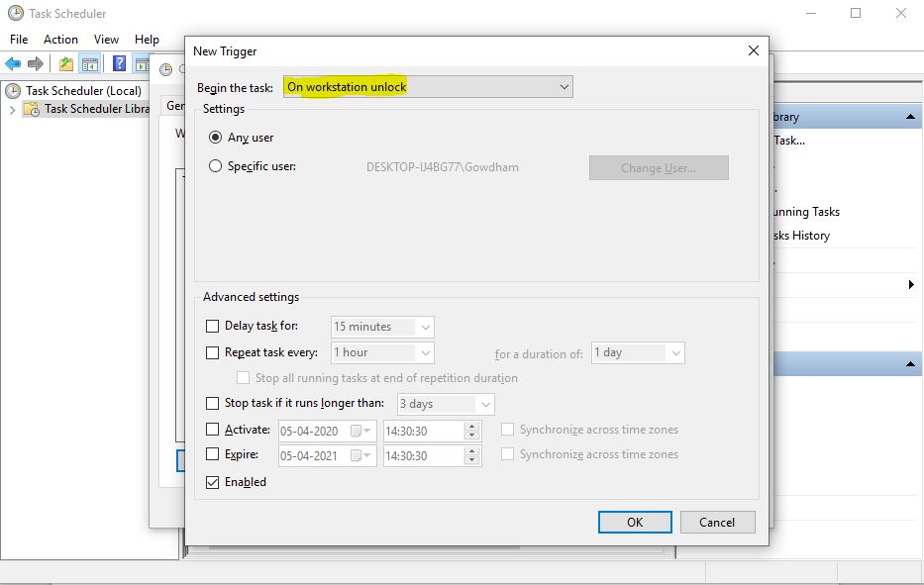Expand the Task Scheduler Library tree node

(12, 110)
